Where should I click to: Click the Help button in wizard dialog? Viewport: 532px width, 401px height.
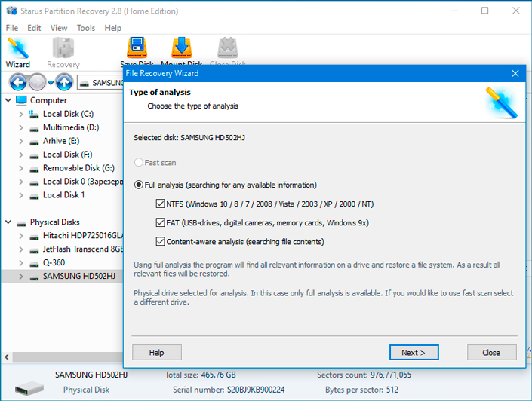point(157,353)
